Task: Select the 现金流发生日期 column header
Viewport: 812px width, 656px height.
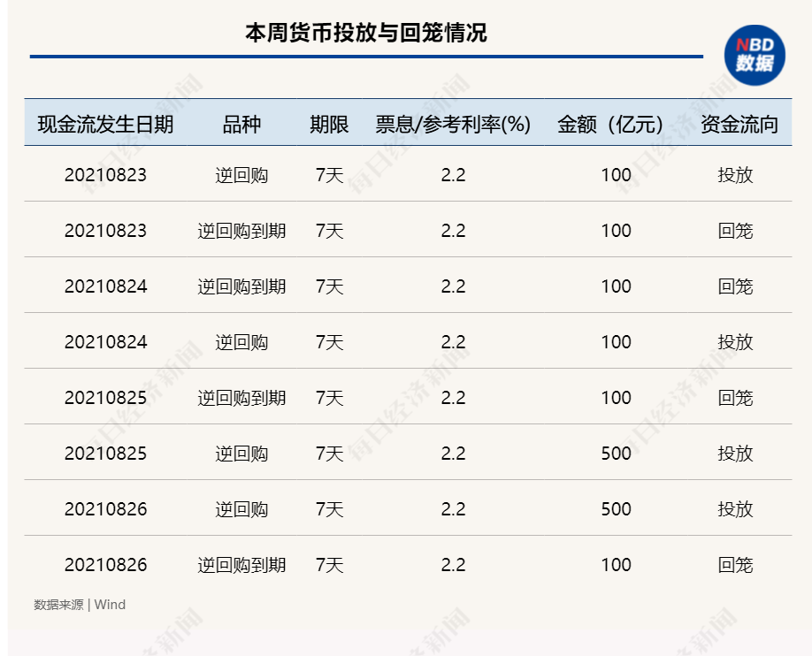Action: coord(105,125)
